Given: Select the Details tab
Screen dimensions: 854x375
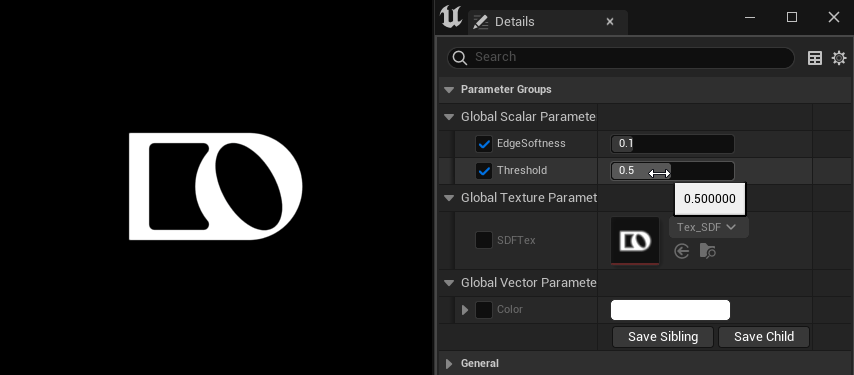Looking at the screenshot, I should pyautogui.click(x=548, y=22).
